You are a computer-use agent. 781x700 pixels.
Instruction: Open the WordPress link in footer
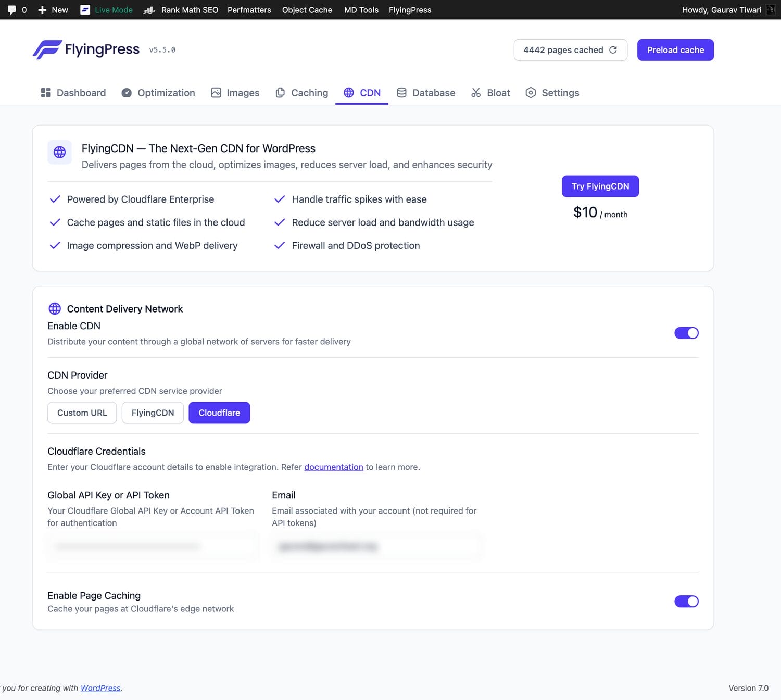(x=100, y=688)
